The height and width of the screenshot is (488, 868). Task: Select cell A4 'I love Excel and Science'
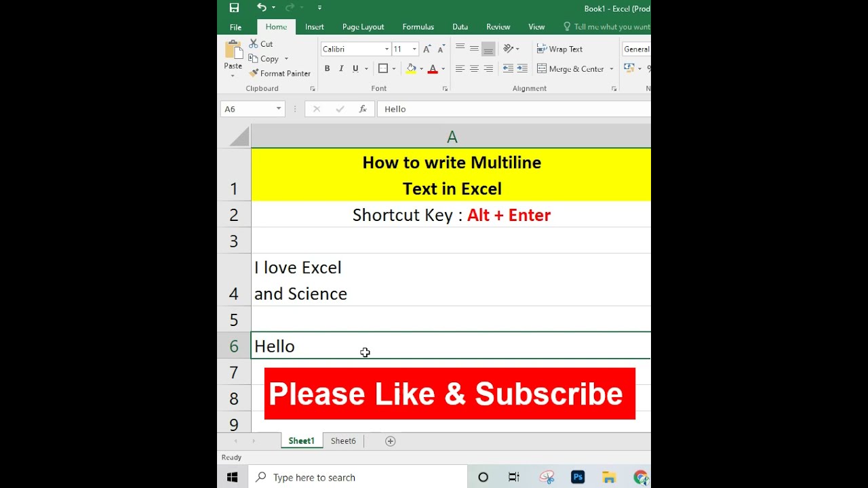click(x=451, y=280)
